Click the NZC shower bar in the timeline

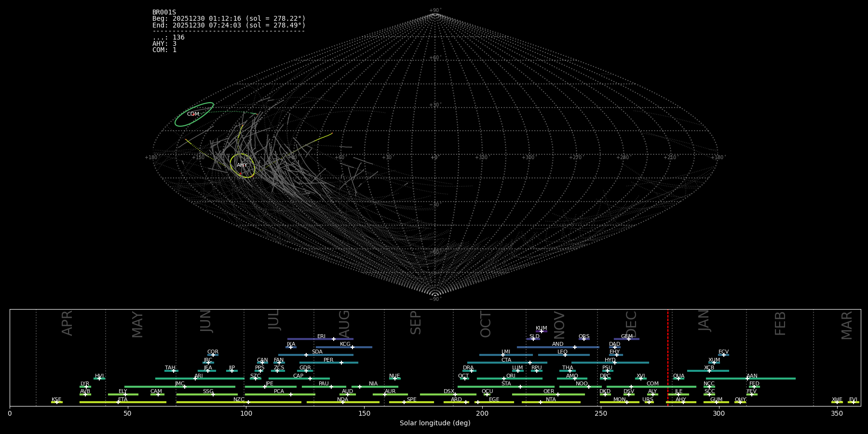[239, 402]
